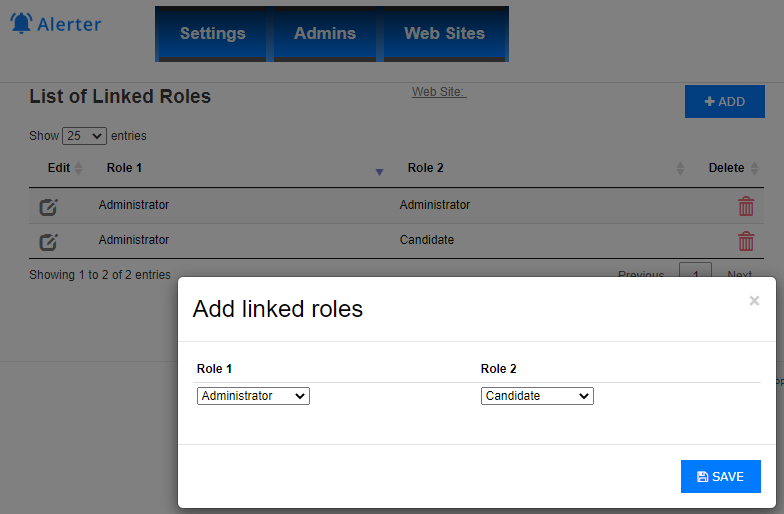Sort the table by Role 2 column

tap(540, 168)
